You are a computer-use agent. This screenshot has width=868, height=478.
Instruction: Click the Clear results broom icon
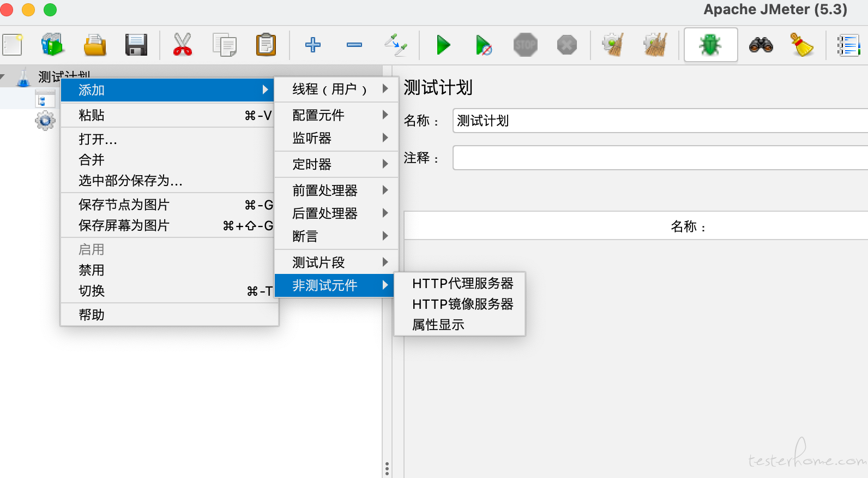pyautogui.click(x=613, y=45)
